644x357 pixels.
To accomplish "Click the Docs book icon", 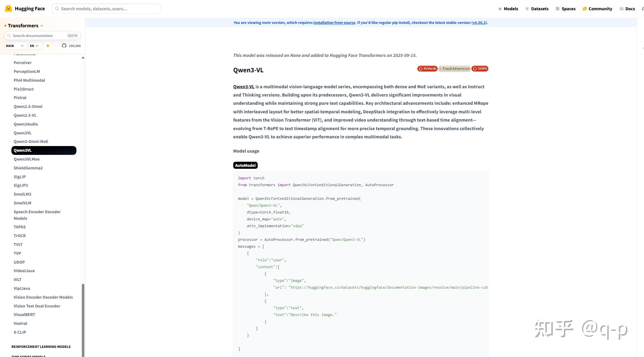I will (x=621, y=9).
